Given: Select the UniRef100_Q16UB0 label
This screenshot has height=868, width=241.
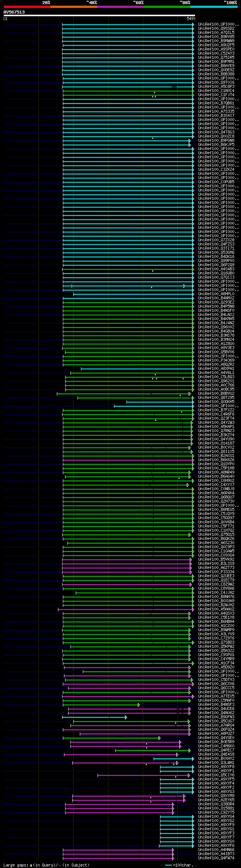Looking at the screenshot, I should 216,273.
